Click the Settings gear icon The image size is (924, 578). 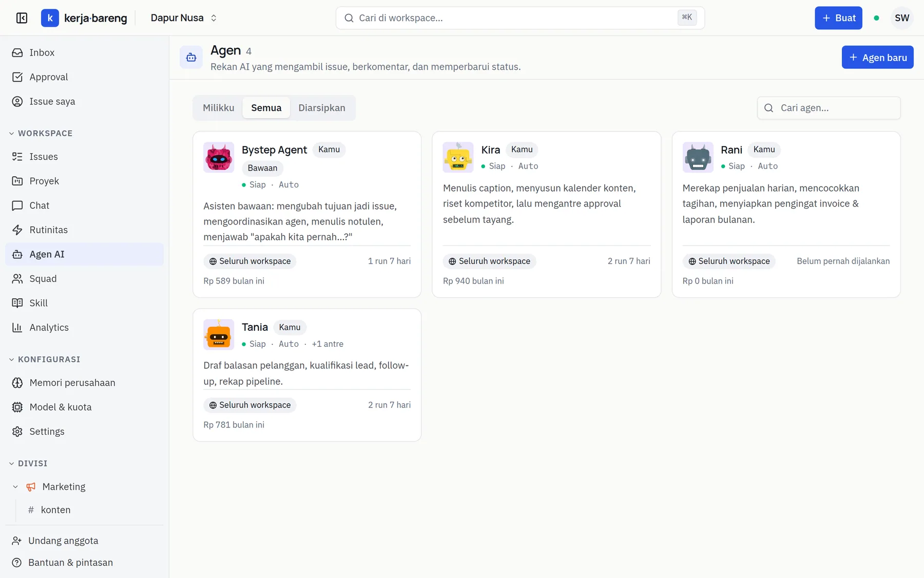tap(17, 432)
